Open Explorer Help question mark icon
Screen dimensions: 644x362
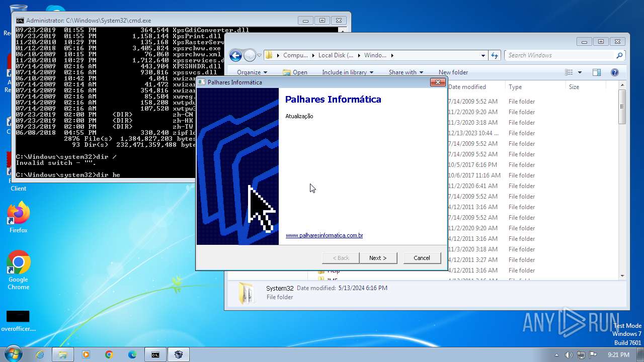(614, 72)
